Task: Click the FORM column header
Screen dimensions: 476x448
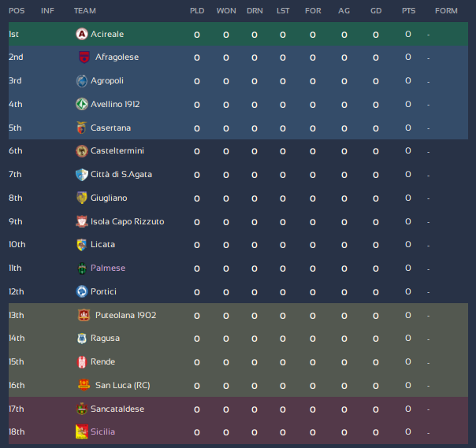Action: click(x=446, y=11)
